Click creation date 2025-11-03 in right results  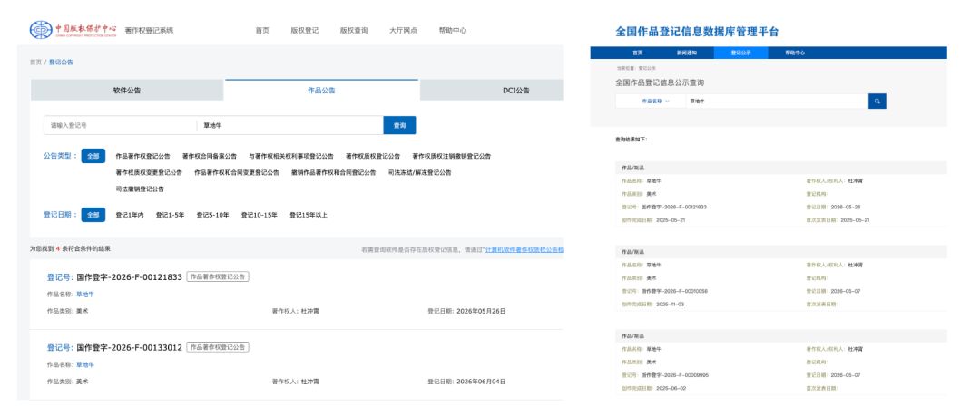click(671, 305)
